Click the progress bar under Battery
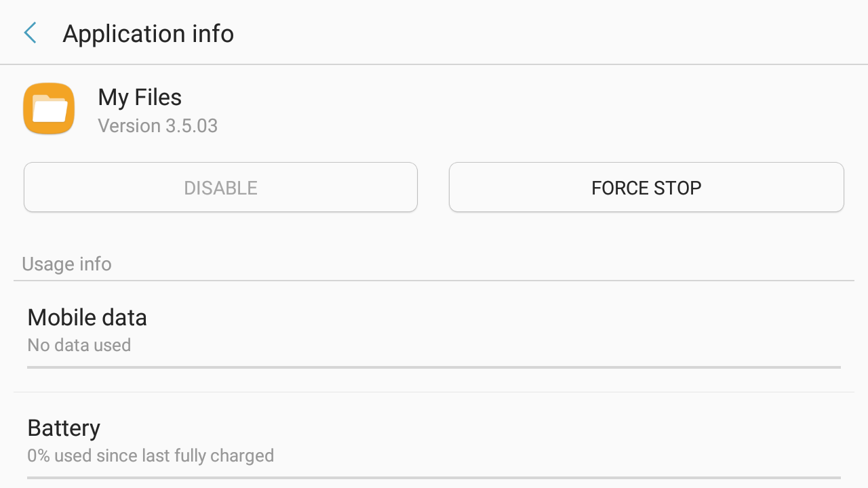 pos(434,478)
